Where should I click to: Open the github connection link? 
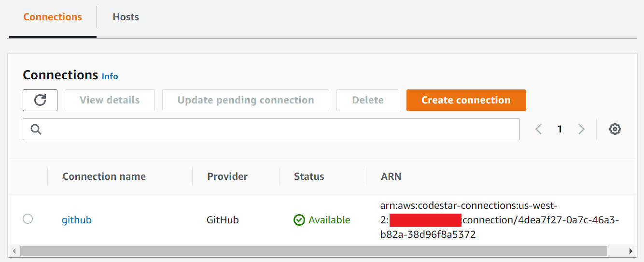click(x=76, y=220)
